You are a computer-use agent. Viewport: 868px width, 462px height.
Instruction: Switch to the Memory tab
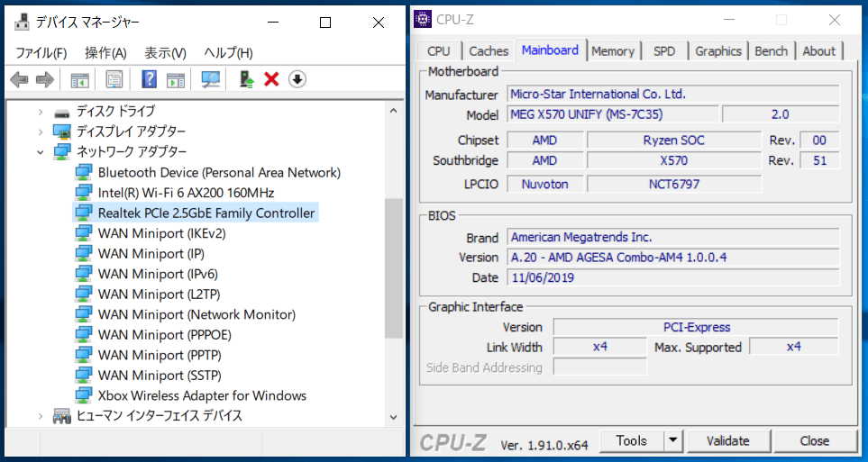(613, 51)
